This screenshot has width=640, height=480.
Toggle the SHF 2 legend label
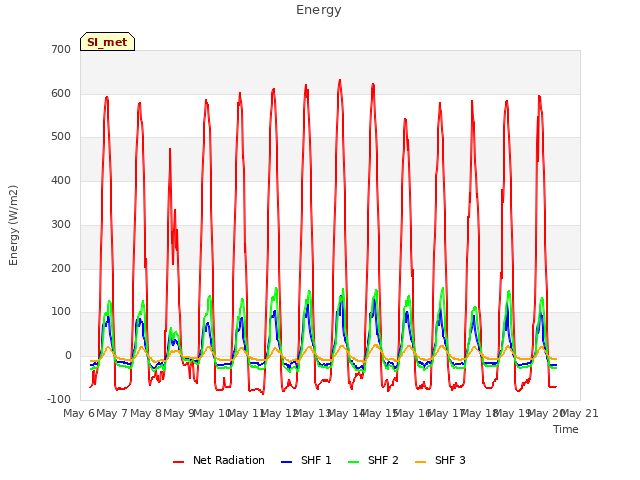pyautogui.click(x=383, y=460)
